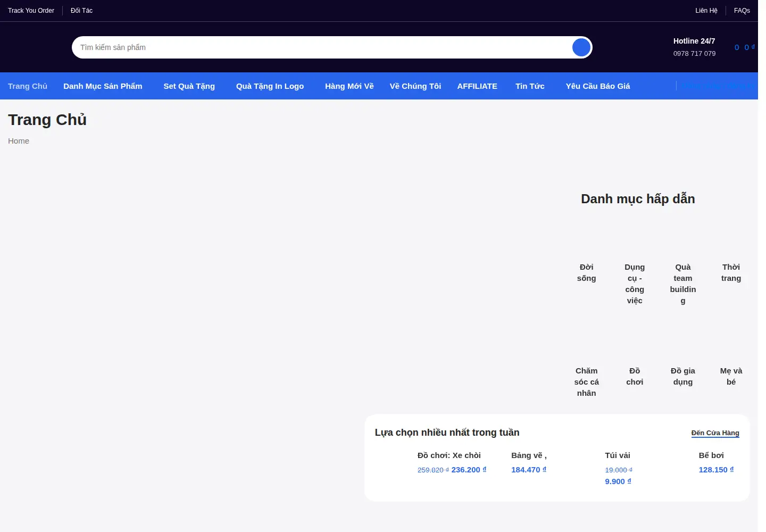Image resolution: width=766 pixels, height=532 pixels.
Task: Select the Đồ chơi category tile
Action: click(x=635, y=376)
